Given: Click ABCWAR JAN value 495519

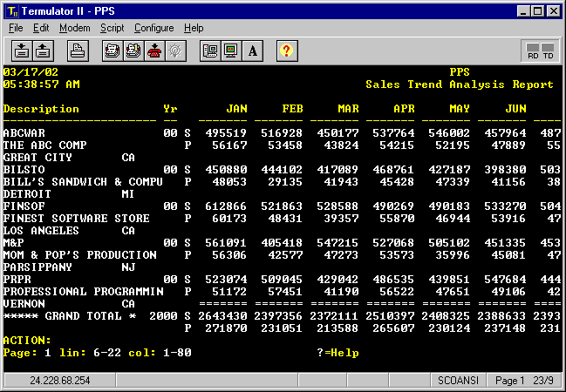Looking at the screenshot, I should pos(227,133).
